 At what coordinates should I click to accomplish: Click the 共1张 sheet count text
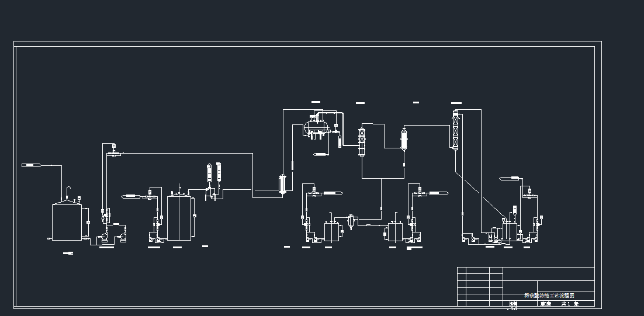(x=569, y=304)
